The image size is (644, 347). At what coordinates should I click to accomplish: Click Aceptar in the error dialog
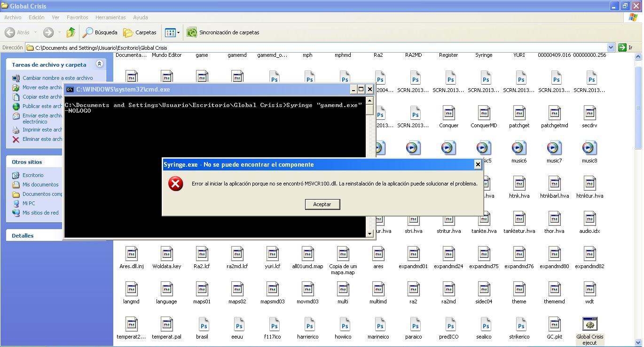click(322, 204)
